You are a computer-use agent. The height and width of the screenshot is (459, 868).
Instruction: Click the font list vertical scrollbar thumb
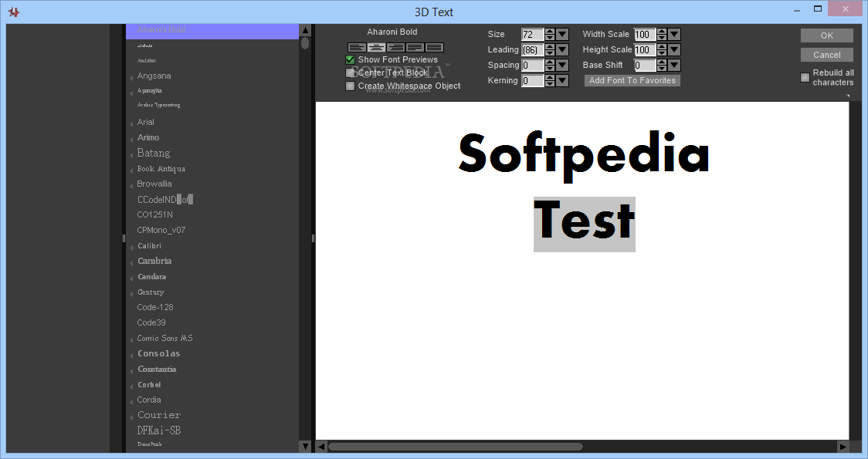tap(305, 43)
